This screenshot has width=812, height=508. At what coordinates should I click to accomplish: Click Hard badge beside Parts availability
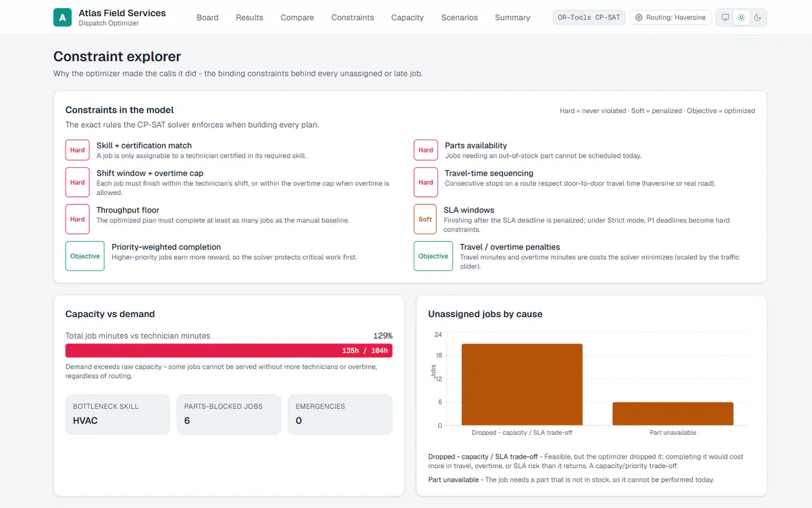[x=426, y=150]
